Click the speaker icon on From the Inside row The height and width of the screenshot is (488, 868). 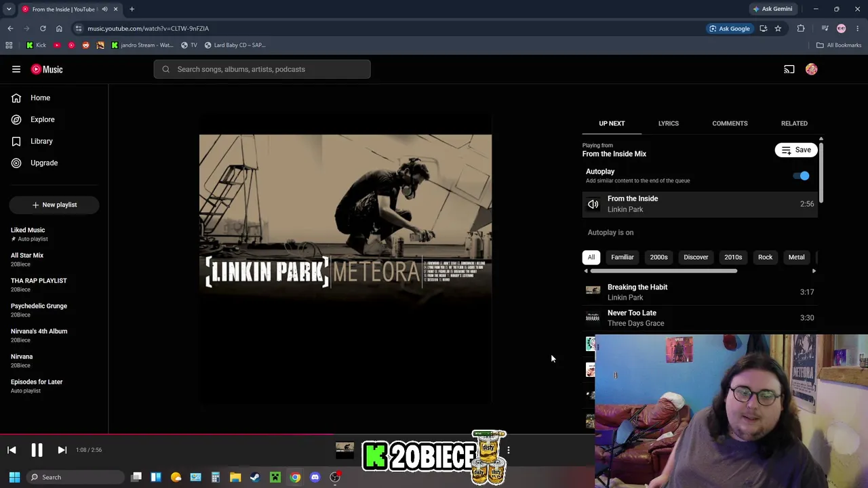coord(593,204)
